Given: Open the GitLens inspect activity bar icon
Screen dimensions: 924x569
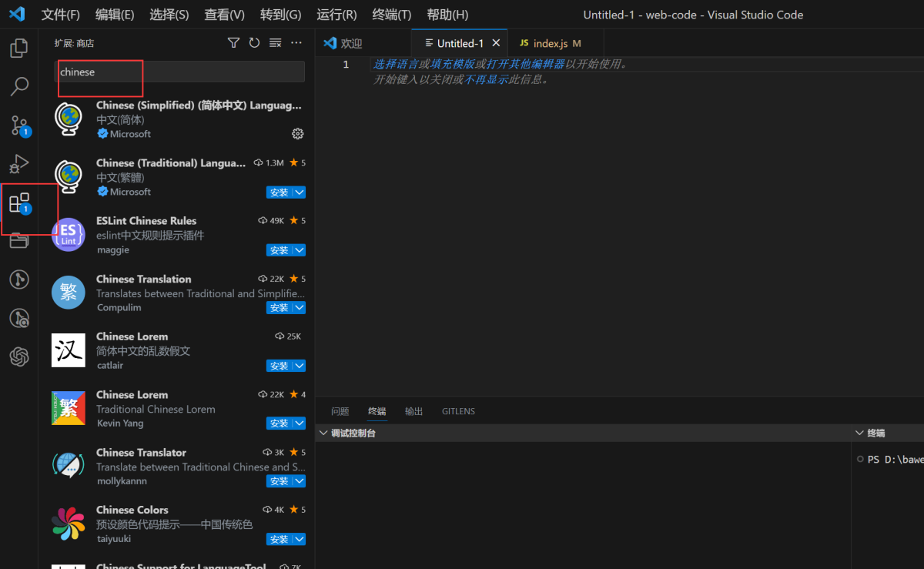Looking at the screenshot, I should 19,318.
